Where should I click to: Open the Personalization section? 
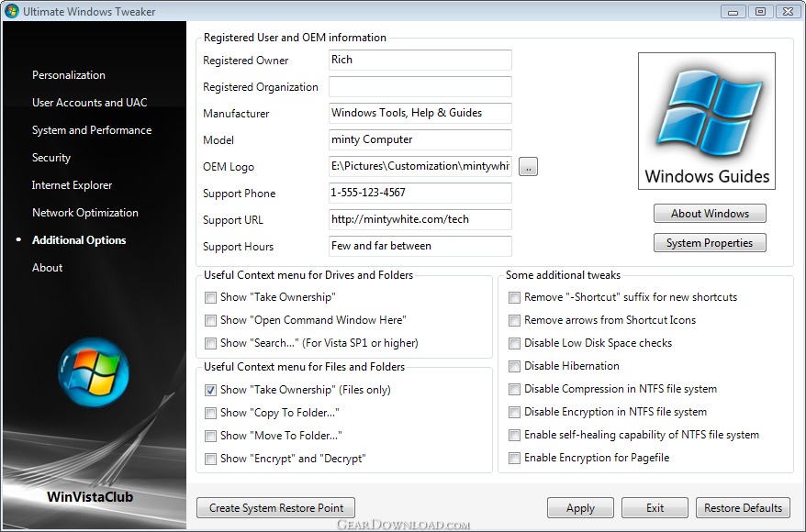click(x=68, y=75)
